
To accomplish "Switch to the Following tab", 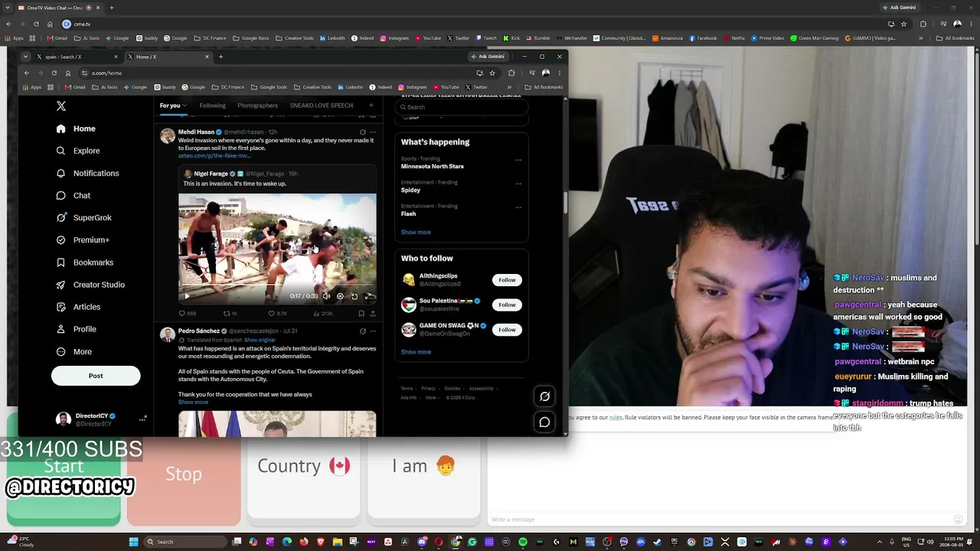I will (x=213, y=106).
